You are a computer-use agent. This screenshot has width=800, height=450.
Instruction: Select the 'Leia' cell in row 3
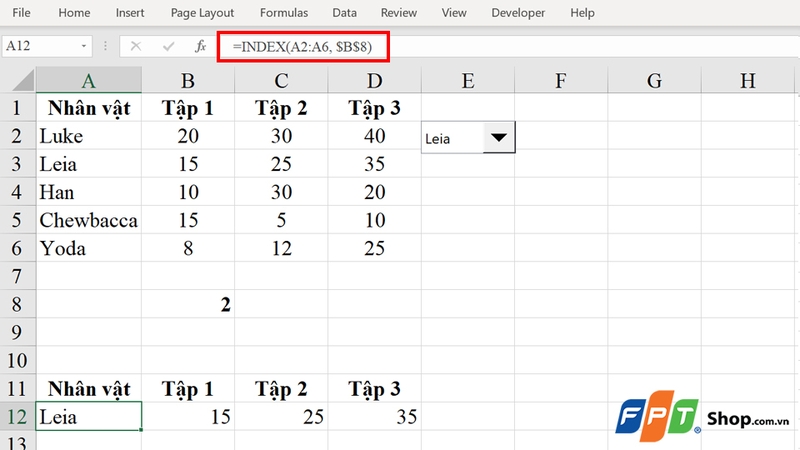pyautogui.click(x=89, y=164)
